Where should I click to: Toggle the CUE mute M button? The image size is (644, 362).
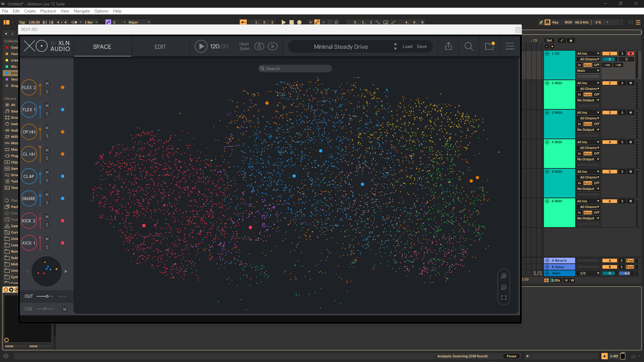(65, 309)
